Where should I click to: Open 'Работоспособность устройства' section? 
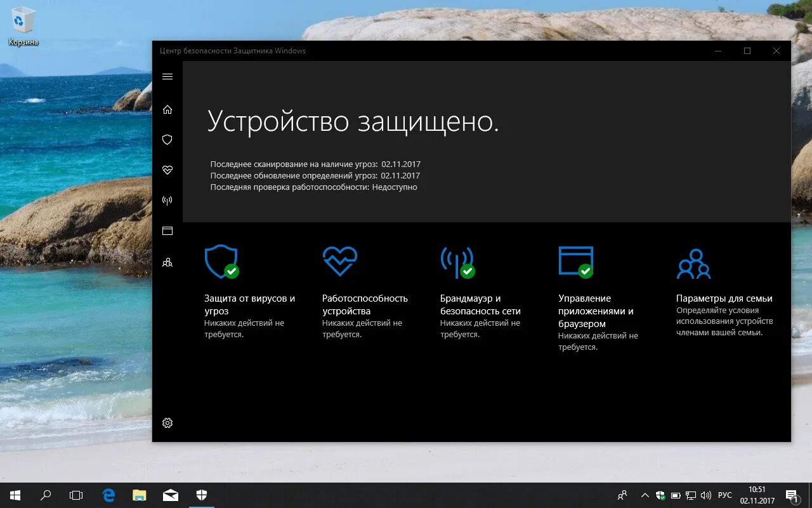coord(365,305)
